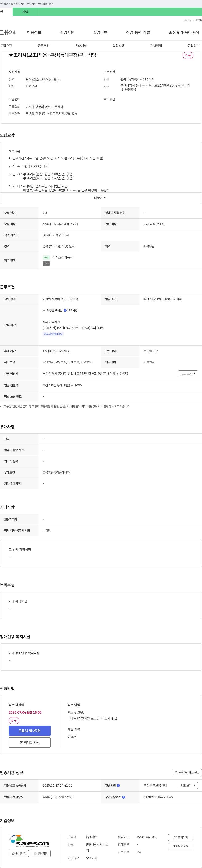This screenshot has height=868, width=202.
Task: Click the contact text 강미나(051-330-9981)
Action: (x=58, y=797)
